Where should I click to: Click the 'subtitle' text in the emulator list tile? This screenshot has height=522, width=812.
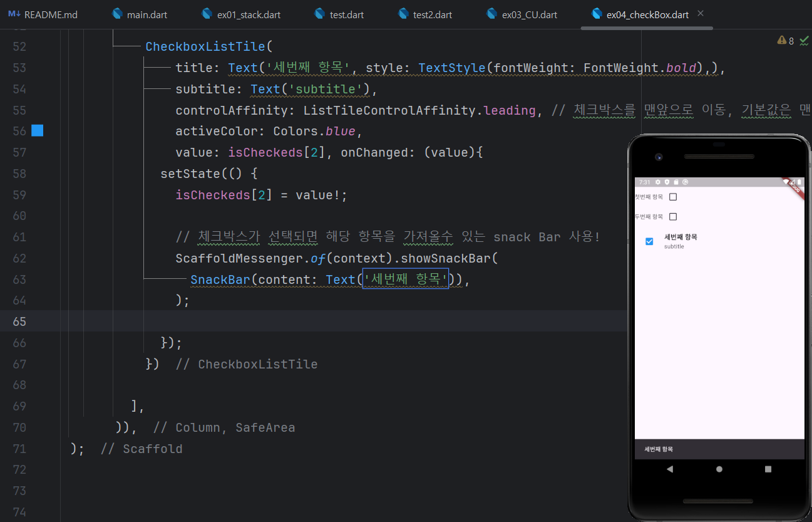674,247
